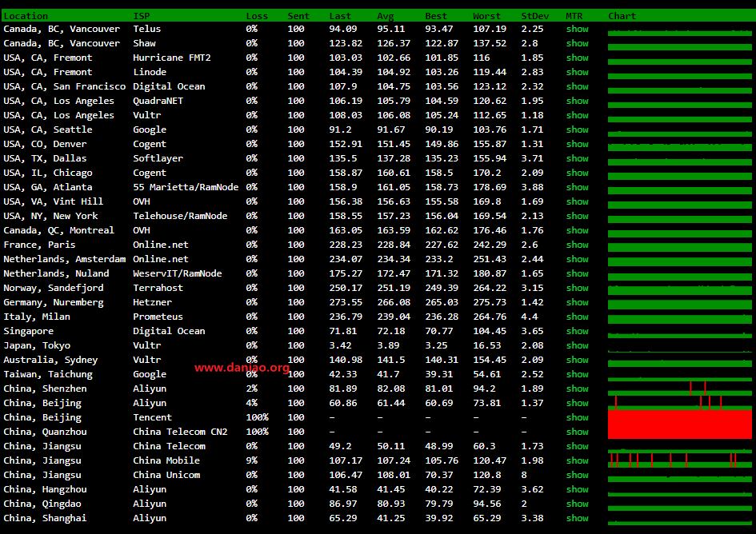Click the red chart for Quanzhou China Telecom CN2

[679, 432]
